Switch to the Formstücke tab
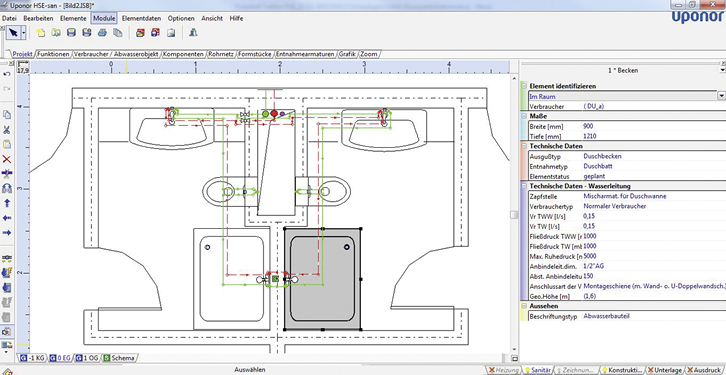This screenshot has height=375, width=726. pos(256,54)
